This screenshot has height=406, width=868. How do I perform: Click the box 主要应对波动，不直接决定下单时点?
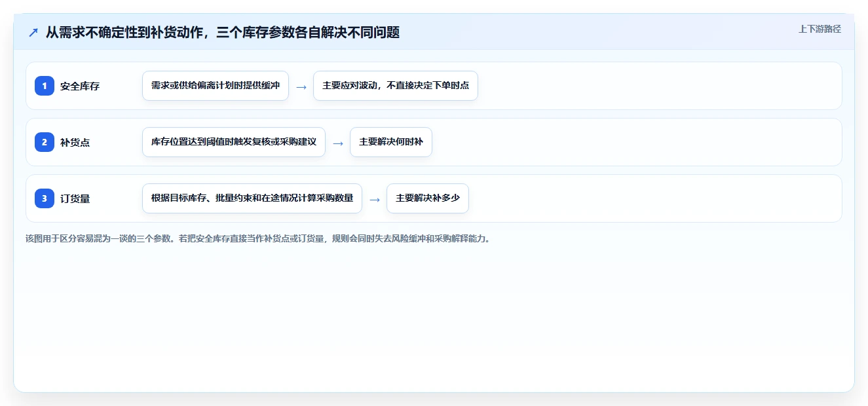[396, 86]
